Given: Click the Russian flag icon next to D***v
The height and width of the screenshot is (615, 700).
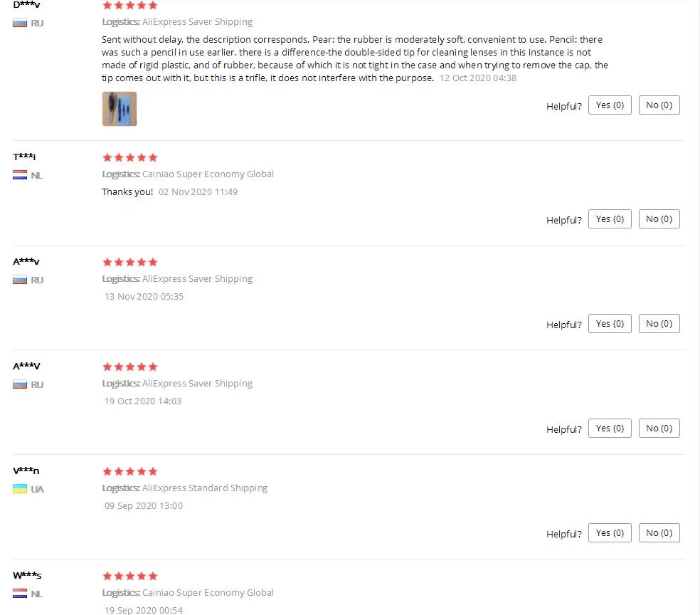Looking at the screenshot, I should tap(20, 23).
